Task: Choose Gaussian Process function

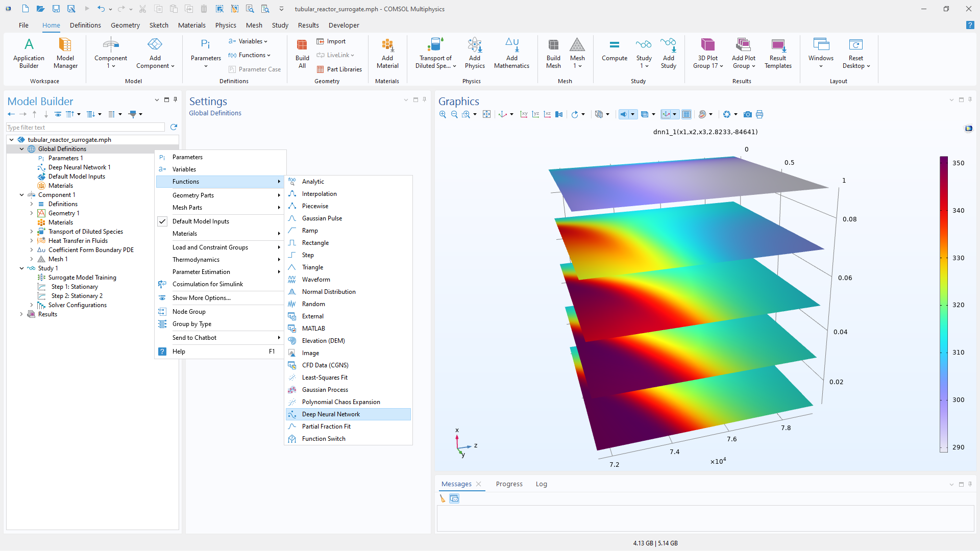Action: tap(349, 390)
